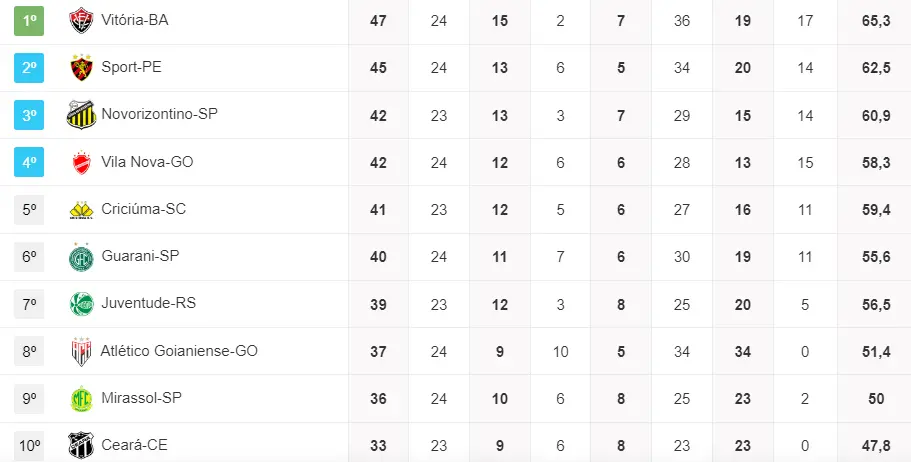
Task: Click the Guarani-SP club crest
Action: coord(80,257)
